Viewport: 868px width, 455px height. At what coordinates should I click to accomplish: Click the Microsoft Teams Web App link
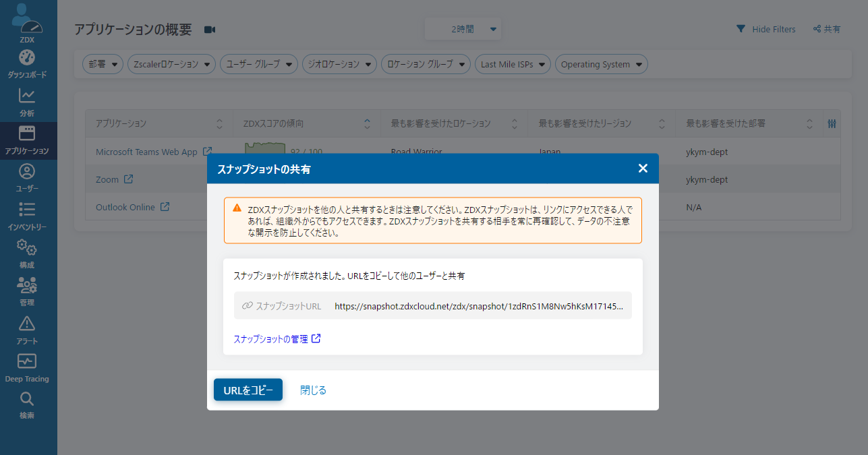pyautogui.click(x=146, y=152)
